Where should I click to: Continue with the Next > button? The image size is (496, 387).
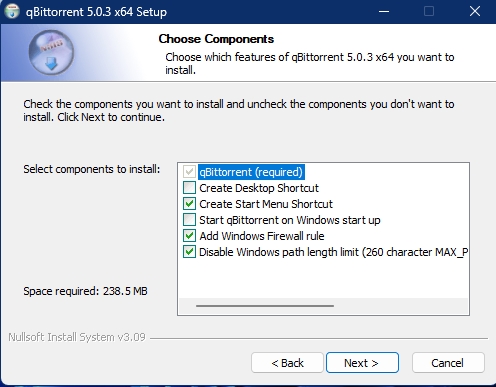tap(362, 363)
